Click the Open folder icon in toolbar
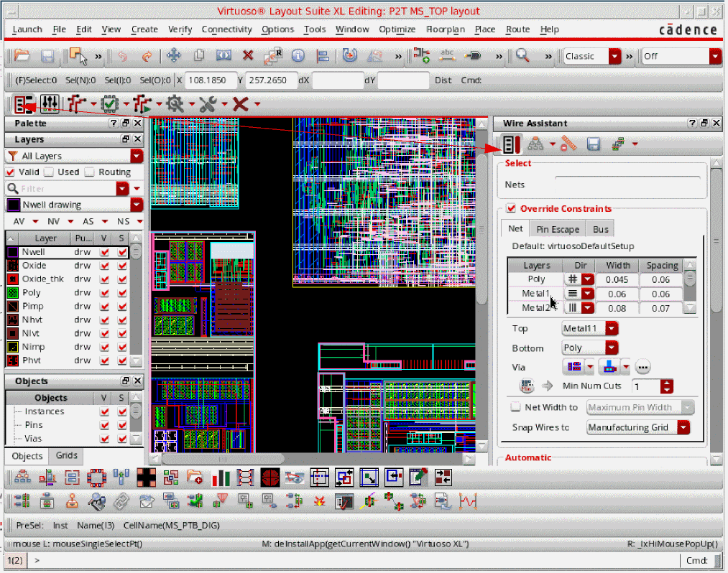The height and width of the screenshot is (573, 728). tap(22, 56)
